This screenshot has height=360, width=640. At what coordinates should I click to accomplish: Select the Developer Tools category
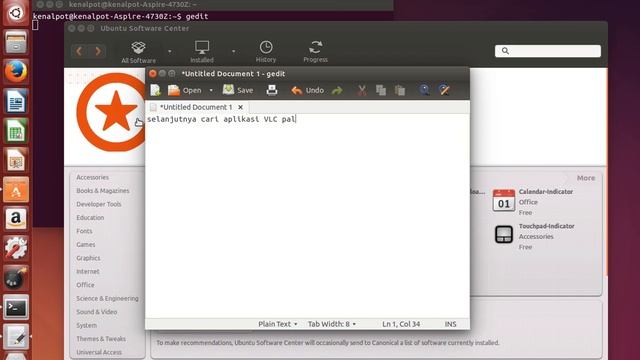[99, 204]
